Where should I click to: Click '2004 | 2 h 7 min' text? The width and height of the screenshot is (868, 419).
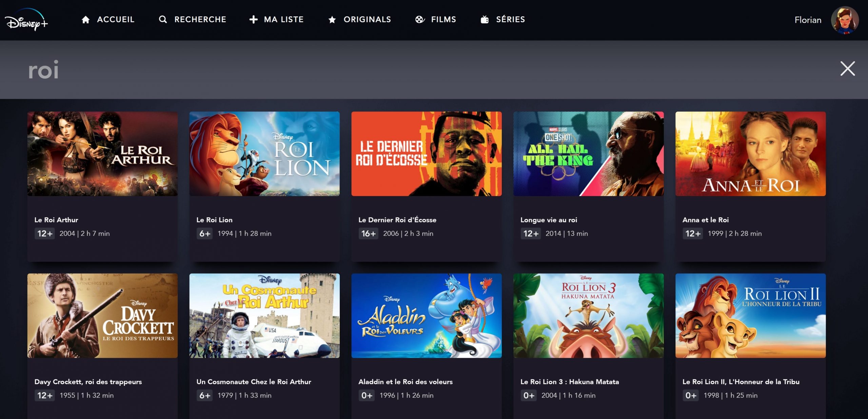click(85, 233)
